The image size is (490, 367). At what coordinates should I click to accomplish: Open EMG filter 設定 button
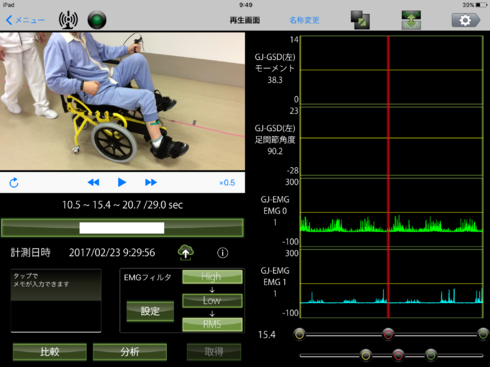[x=150, y=311]
